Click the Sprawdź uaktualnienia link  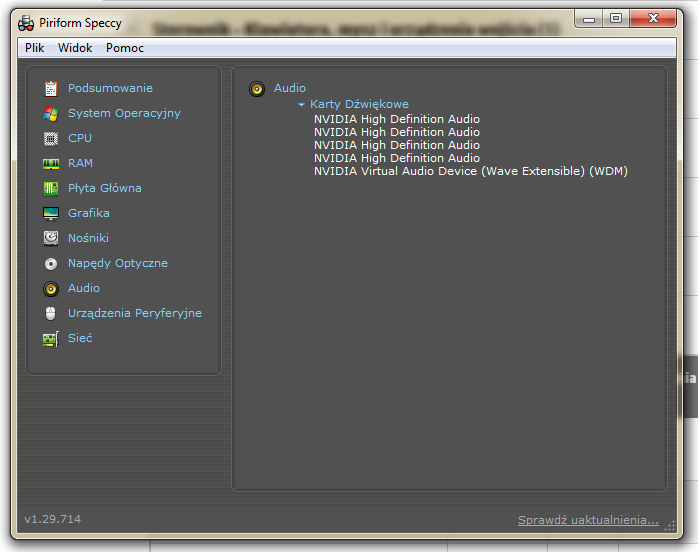tap(588, 520)
